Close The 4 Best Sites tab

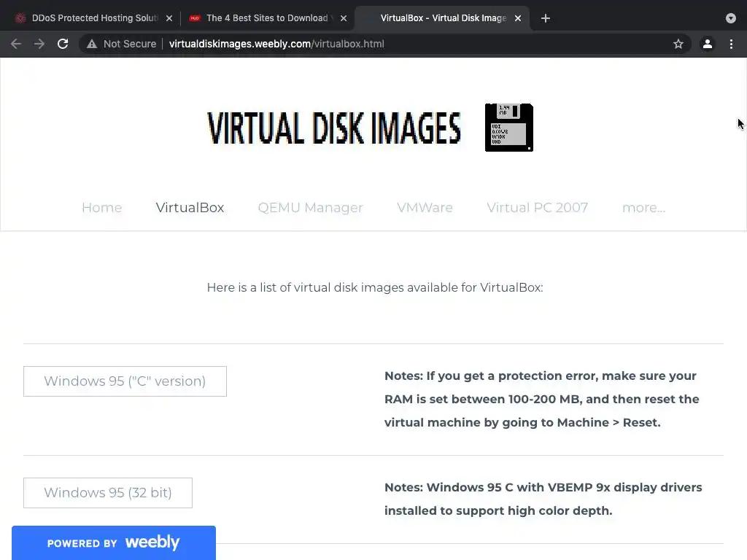click(344, 18)
